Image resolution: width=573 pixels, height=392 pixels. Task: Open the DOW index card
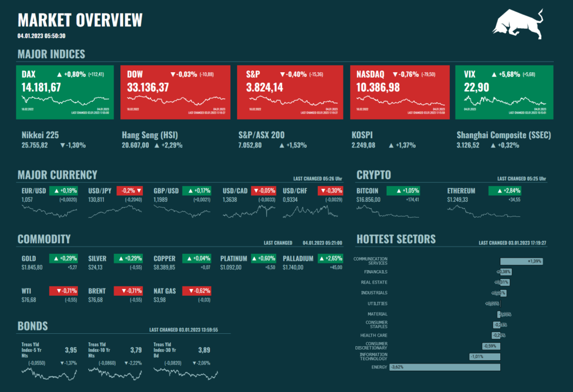coord(175,92)
